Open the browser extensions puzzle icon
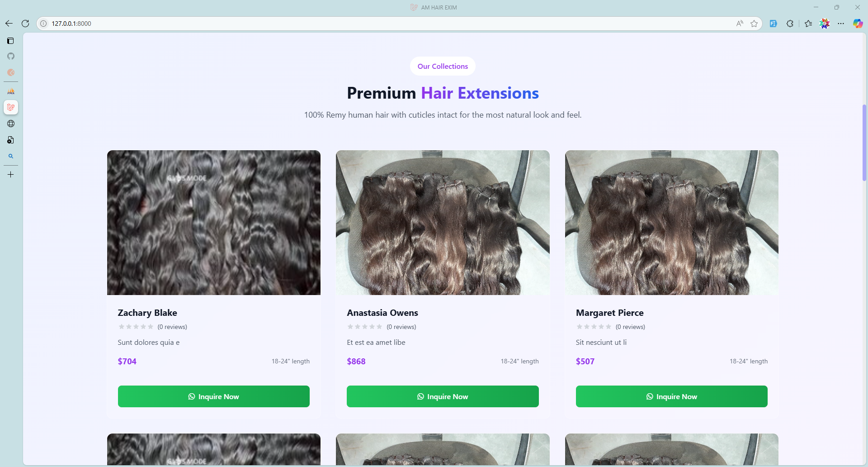The width and height of the screenshot is (868, 467). [790, 24]
